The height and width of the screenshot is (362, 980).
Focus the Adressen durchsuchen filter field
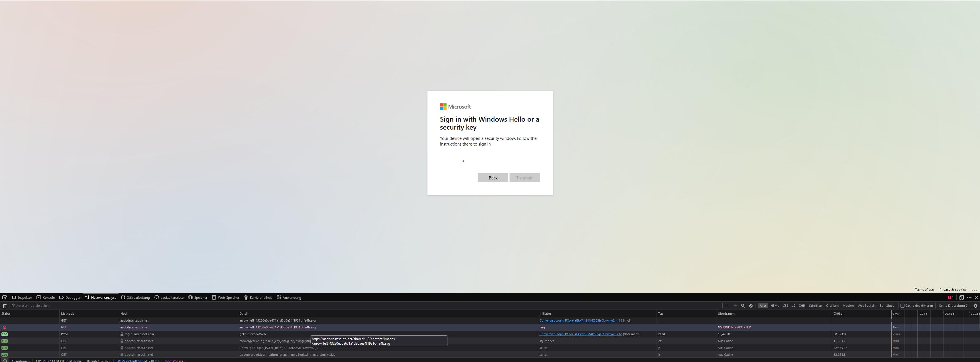click(365, 306)
